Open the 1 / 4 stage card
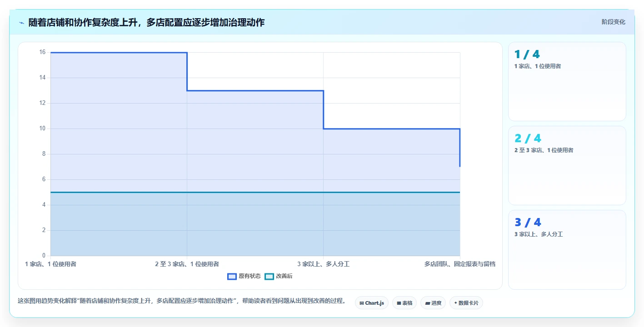644x327 pixels. pyautogui.click(x=567, y=81)
